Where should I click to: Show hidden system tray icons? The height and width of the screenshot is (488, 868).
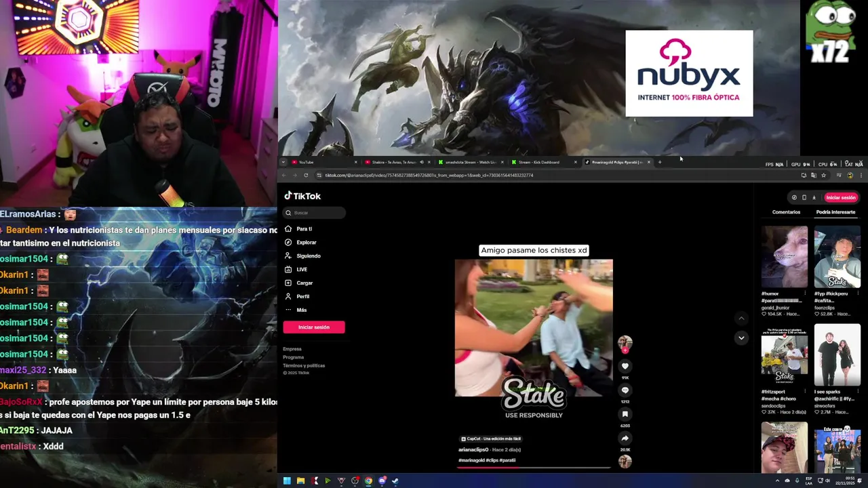pos(777,481)
